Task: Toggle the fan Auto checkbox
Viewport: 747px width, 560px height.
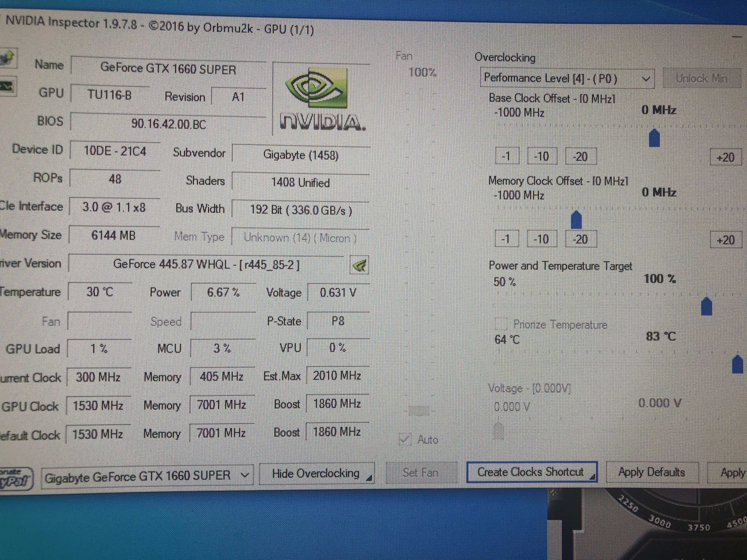Action: coord(404,439)
